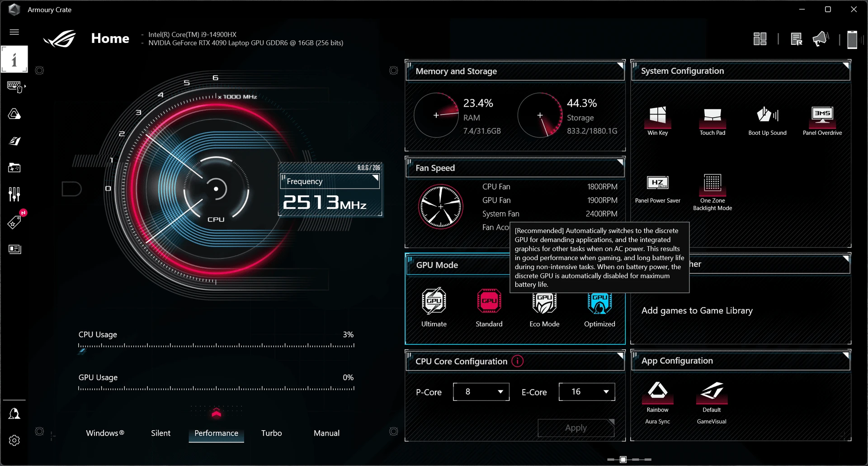Select Eco Mode GPU mode
The image size is (868, 466).
(x=544, y=310)
